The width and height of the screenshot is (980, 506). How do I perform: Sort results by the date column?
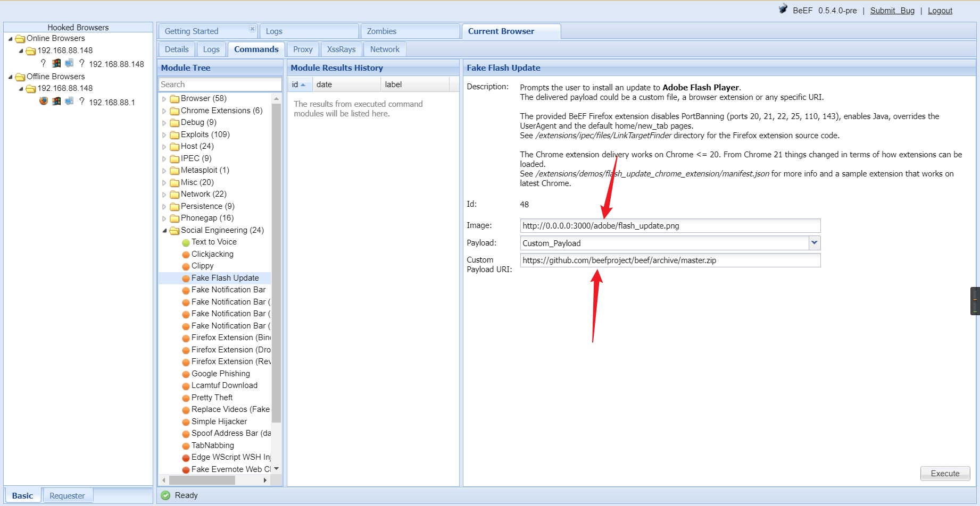346,85
